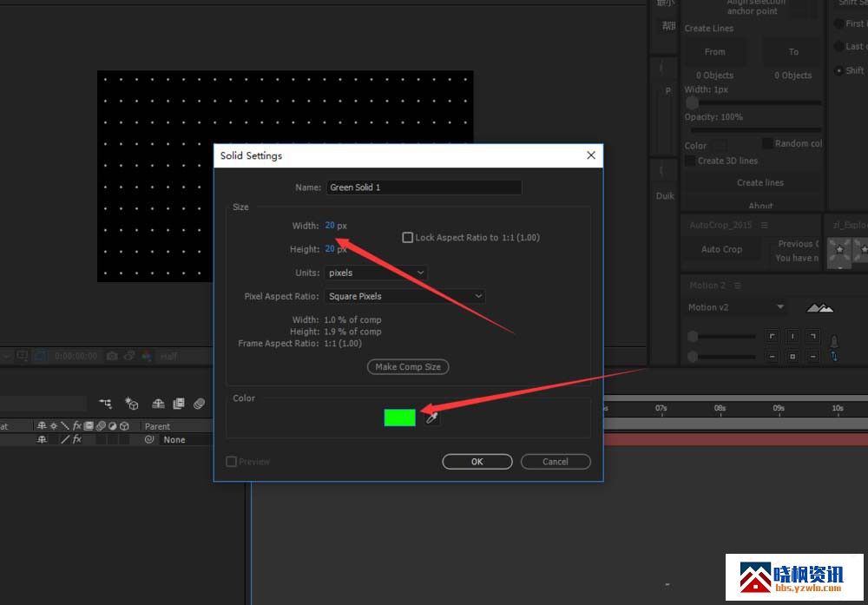Image resolution: width=868 pixels, height=605 pixels.
Task: Click the show snapshot icon beside the camera
Action: click(129, 356)
